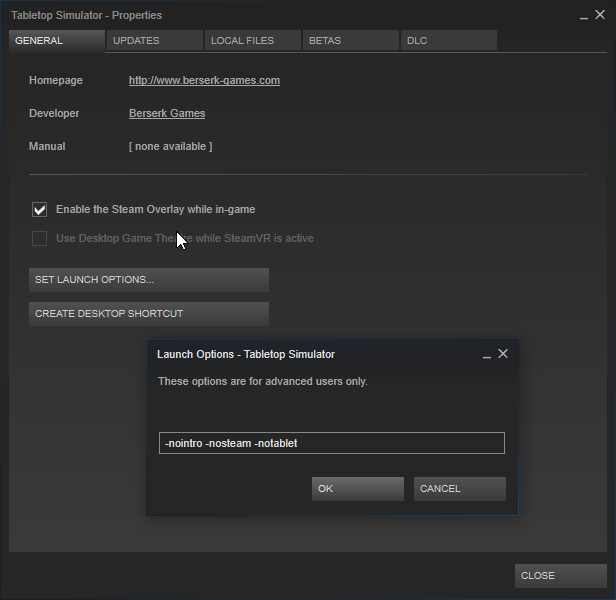Click the SET LAUNCH OPTIONS button
Image resolution: width=616 pixels, height=600 pixels.
click(x=149, y=280)
